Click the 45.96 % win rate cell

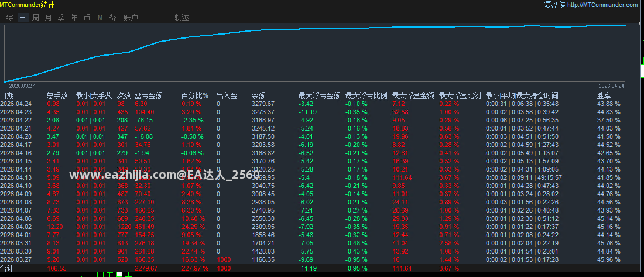click(609, 260)
